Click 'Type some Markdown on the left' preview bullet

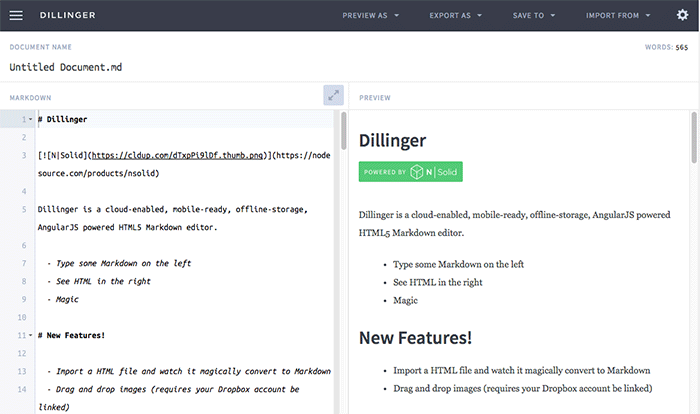coord(458,264)
